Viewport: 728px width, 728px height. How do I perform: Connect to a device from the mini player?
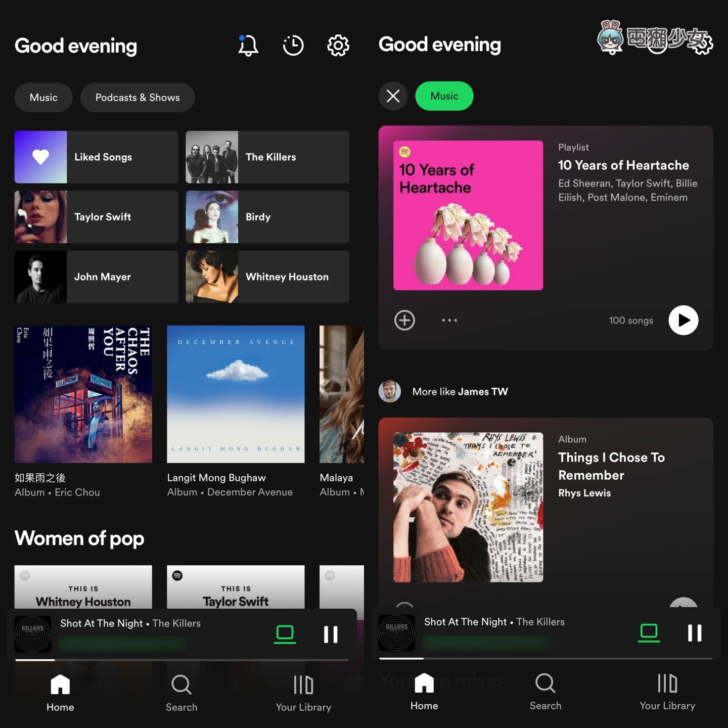285,633
